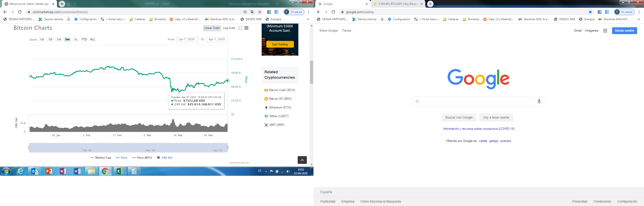Open the Google apps grid icon

(x=605, y=31)
